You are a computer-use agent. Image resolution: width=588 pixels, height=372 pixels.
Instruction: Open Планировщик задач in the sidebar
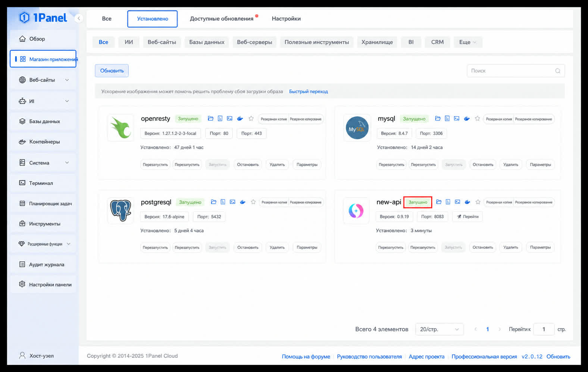coord(43,204)
